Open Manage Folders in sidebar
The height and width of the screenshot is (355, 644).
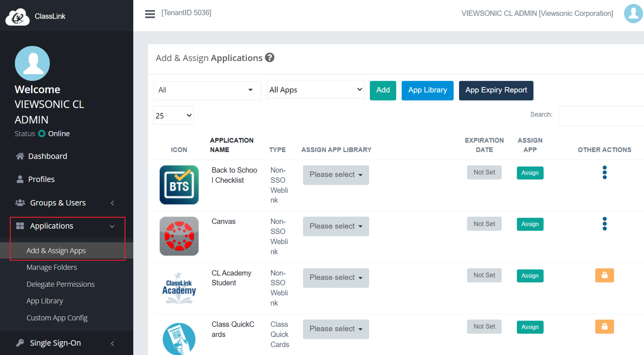click(x=51, y=267)
